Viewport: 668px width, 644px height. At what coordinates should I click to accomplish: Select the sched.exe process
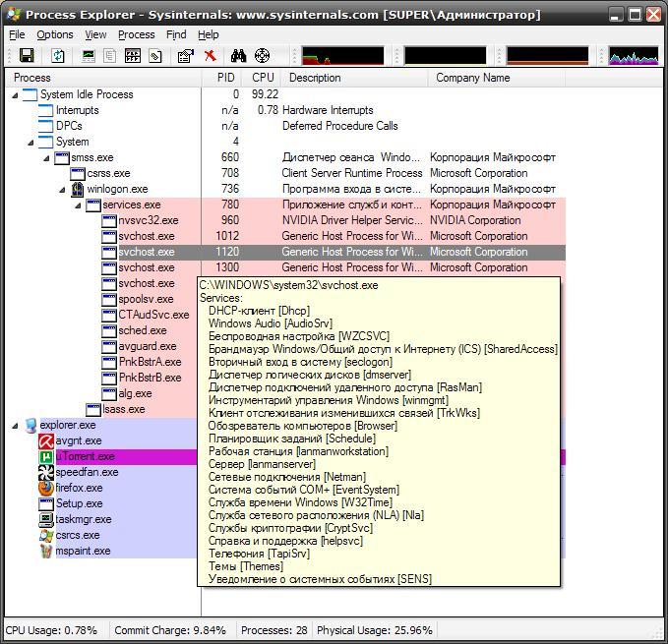pos(143,330)
